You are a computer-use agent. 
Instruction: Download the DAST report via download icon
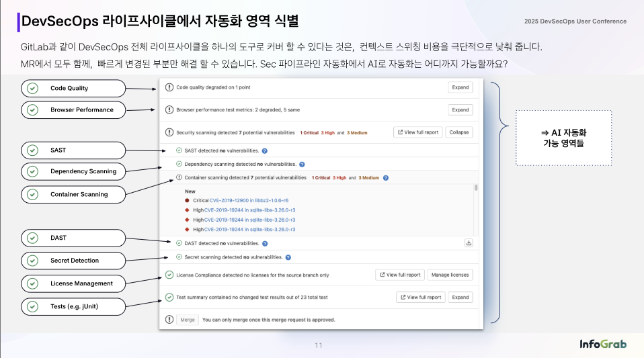(x=469, y=243)
